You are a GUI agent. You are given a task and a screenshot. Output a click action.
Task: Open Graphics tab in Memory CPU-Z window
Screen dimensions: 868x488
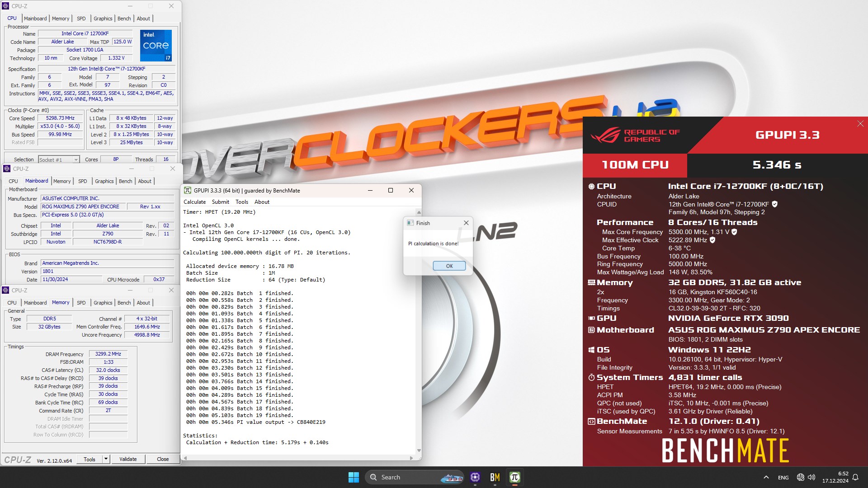coord(103,303)
